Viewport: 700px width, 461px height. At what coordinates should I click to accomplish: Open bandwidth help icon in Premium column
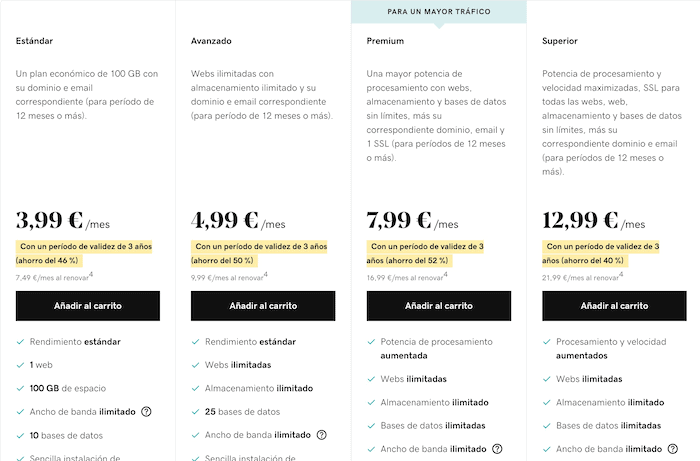coord(497,449)
